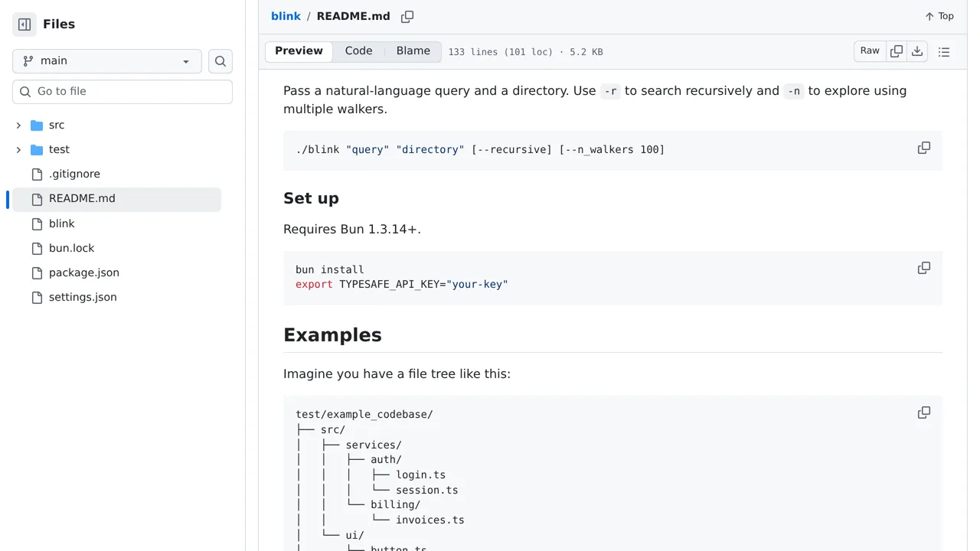Click the bun.lock file icon
The height and width of the screenshot is (551, 980).
[37, 248]
